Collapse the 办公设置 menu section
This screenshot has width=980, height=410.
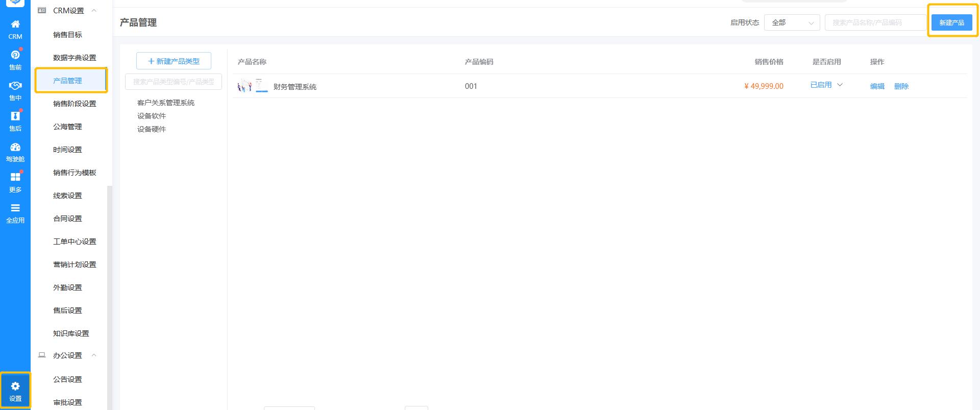(x=94, y=355)
